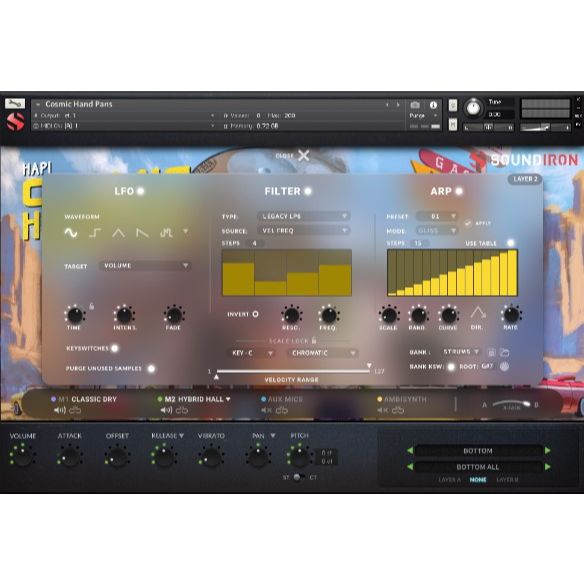Select the triangle LFO waveform icon
584x584 pixels.
(118, 233)
